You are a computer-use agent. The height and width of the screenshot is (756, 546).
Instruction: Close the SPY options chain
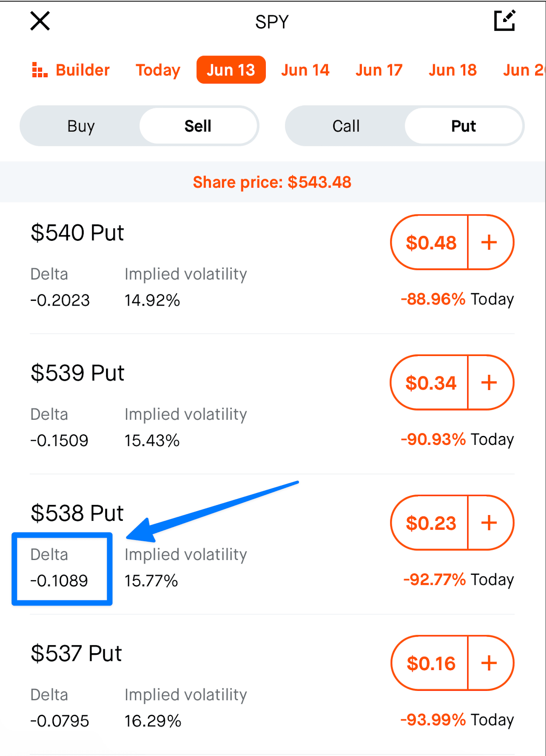(x=40, y=21)
